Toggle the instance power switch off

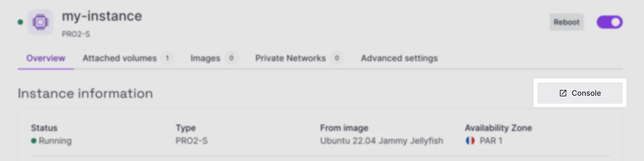click(610, 22)
